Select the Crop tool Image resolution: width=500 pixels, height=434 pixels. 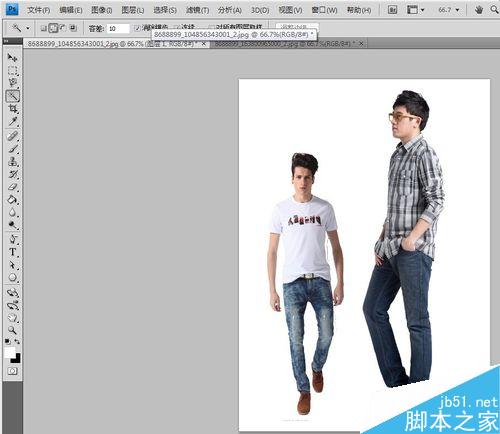click(12, 109)
